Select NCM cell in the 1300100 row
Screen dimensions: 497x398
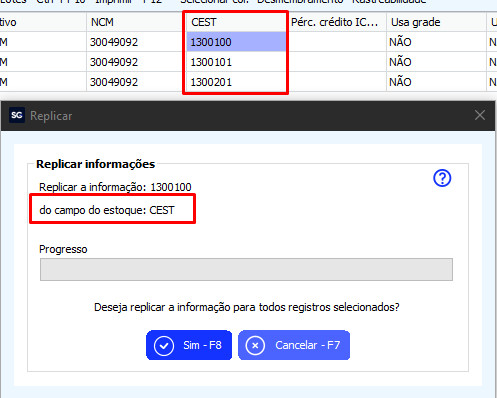[137, 42]
